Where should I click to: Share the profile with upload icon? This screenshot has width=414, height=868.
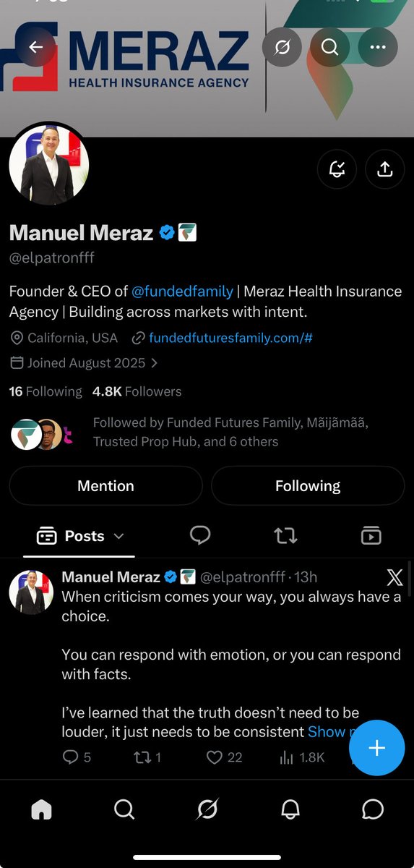pos(384,169)
